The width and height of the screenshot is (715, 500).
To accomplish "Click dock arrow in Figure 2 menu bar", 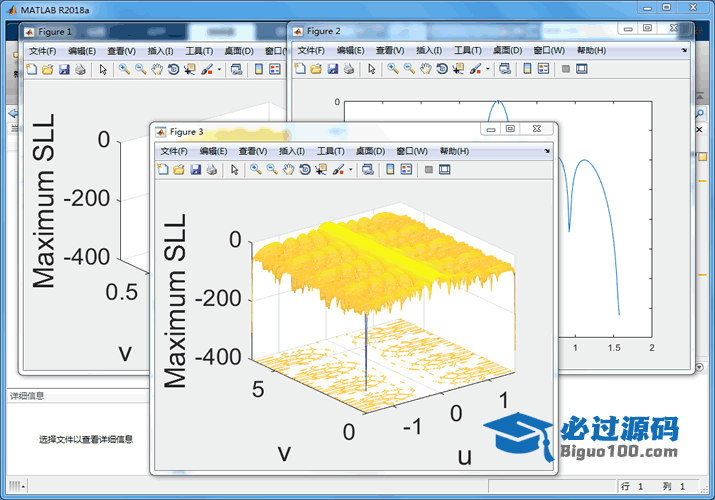I will (684, 50).
